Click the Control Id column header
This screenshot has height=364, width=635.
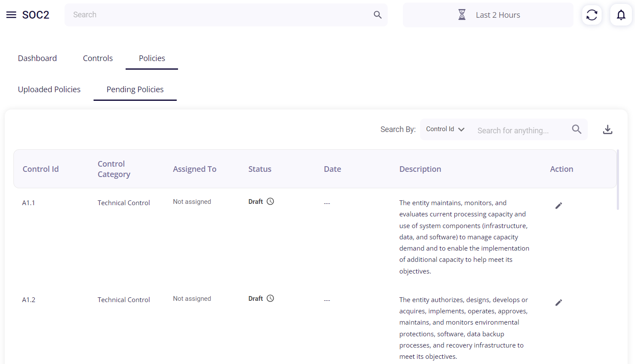point(41,169)
